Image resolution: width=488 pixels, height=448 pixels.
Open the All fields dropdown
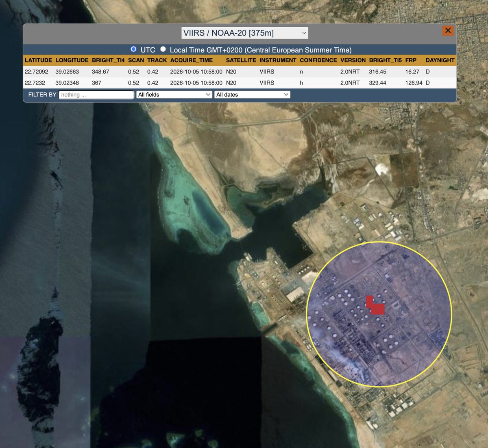coord(174,95)
